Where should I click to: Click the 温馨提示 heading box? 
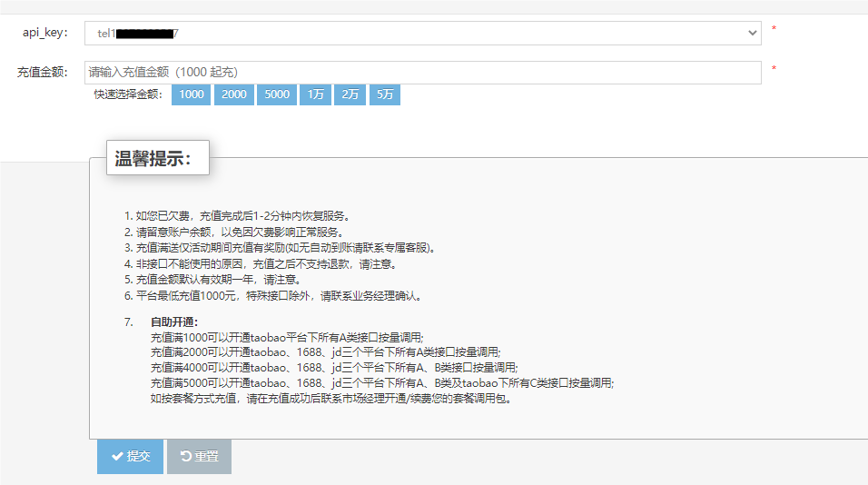pos(158,158)
